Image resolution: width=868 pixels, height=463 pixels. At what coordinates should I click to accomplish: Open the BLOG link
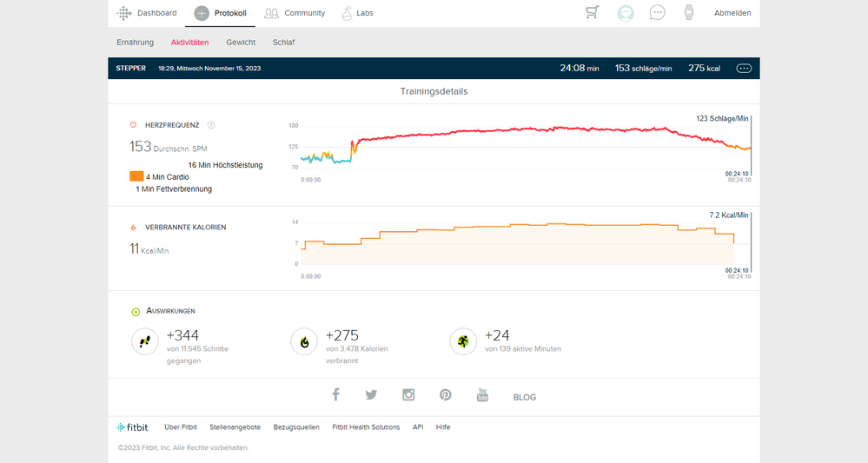[525, 397]
